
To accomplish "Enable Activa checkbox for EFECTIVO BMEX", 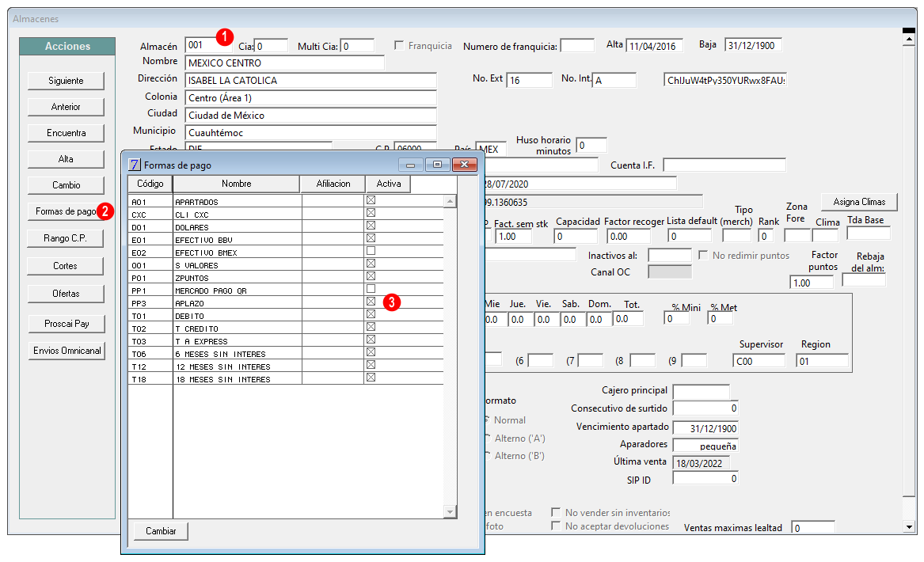I will tap(371, 251).
